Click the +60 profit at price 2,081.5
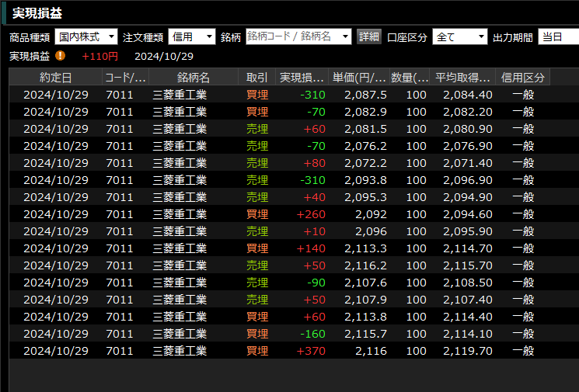579x392 pixels. pos(314,129)
